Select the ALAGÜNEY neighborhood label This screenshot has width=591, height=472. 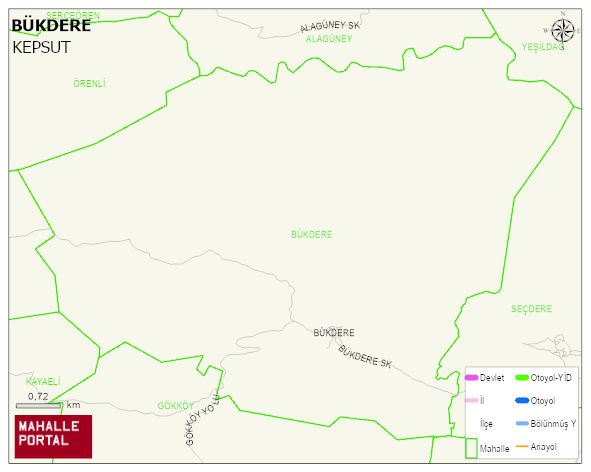pos(329,39)
